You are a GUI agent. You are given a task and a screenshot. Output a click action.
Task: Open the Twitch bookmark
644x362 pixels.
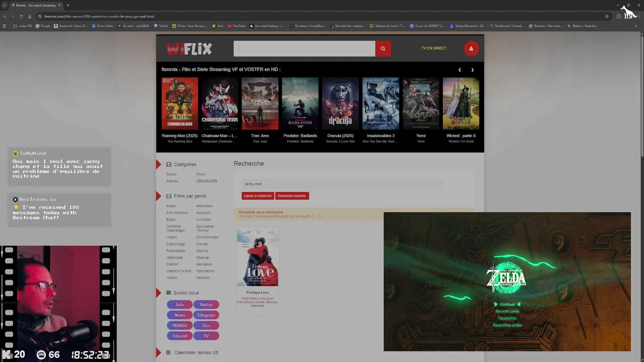point(161,26)
